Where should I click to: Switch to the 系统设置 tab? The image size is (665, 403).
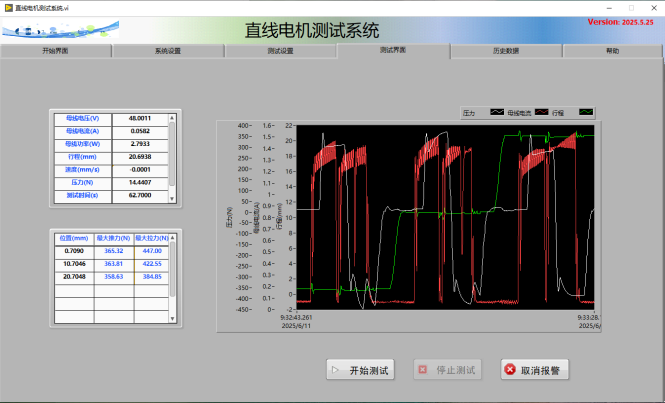pos(168,50)
